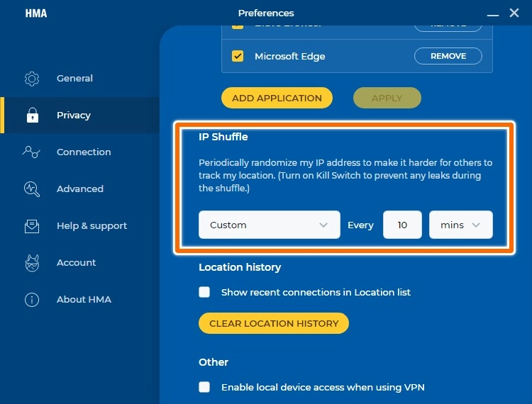
Task: Click the Connection graph icon
Action: [31, 152]
